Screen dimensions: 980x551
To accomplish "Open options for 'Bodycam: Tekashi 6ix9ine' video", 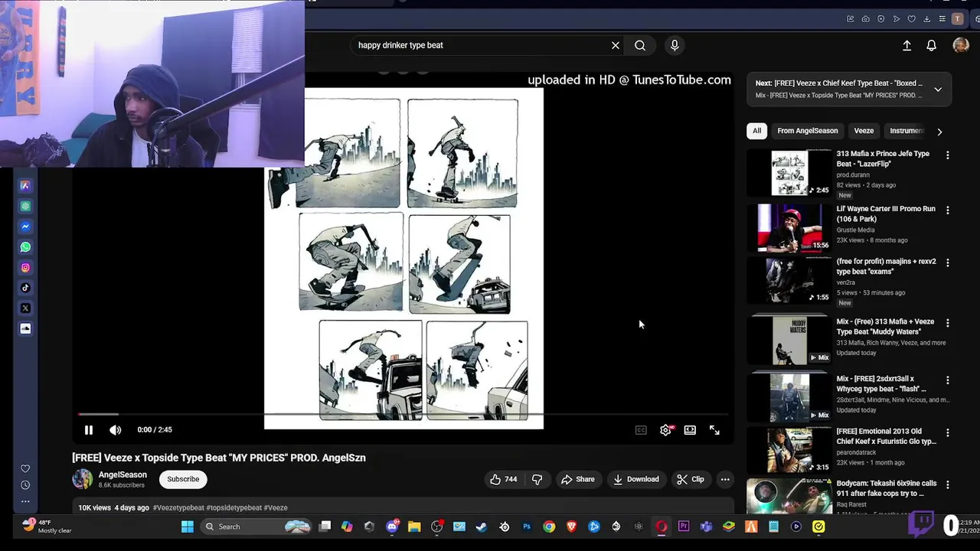I will [x=948, y=485].
